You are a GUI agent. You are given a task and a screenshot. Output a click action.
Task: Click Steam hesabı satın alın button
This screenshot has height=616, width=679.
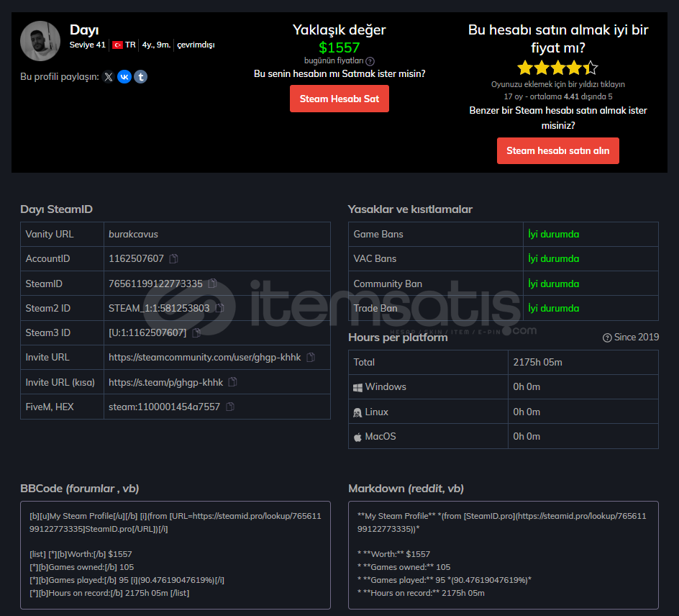point(557,150)
